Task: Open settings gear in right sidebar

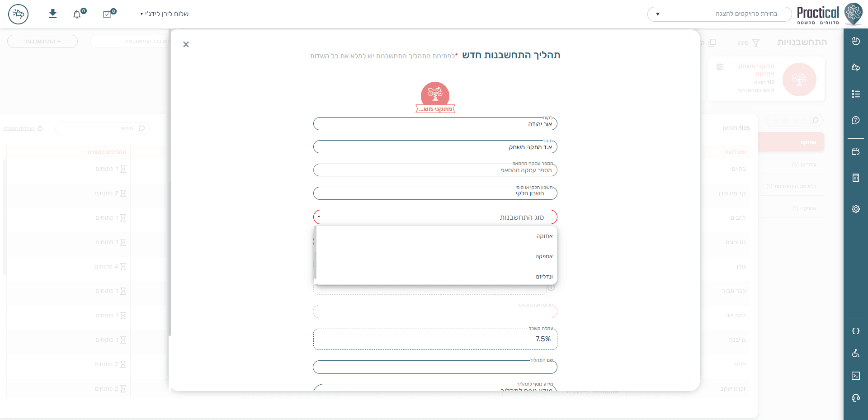Action: (855, 209)
